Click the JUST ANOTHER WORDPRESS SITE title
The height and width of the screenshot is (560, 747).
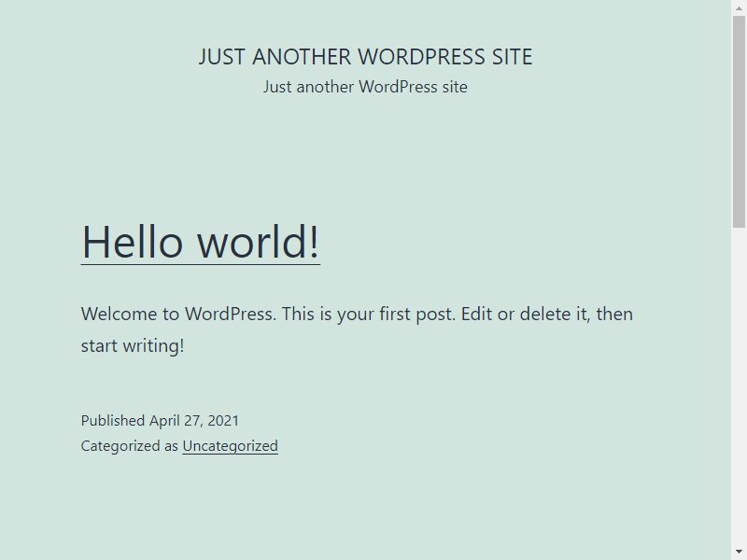(365, 57)
